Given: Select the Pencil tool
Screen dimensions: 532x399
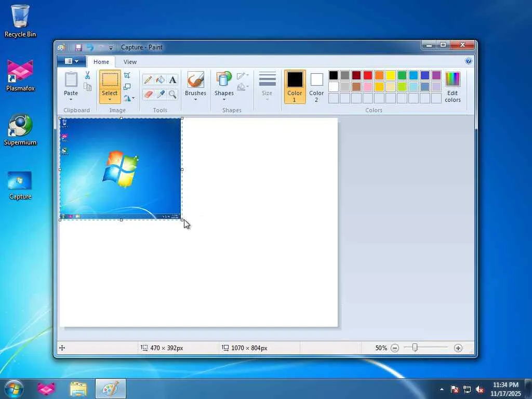Looking at the screenshot, I should click(x=148, y=79).
